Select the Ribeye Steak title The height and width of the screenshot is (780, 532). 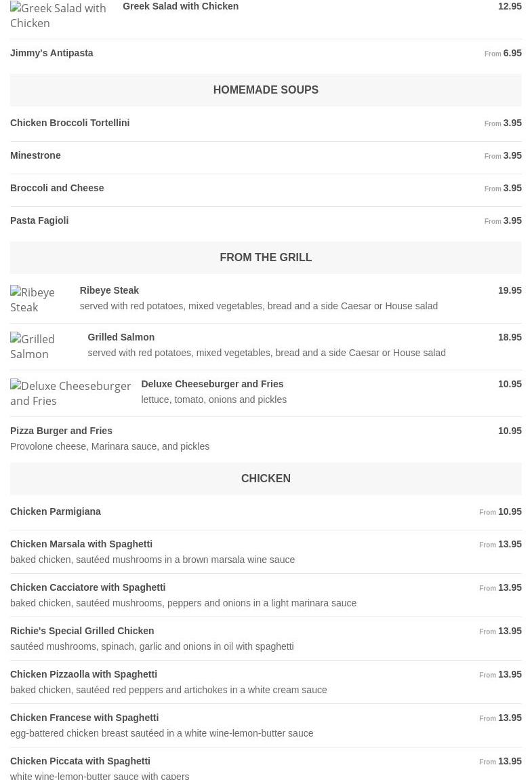coord(109,290)
